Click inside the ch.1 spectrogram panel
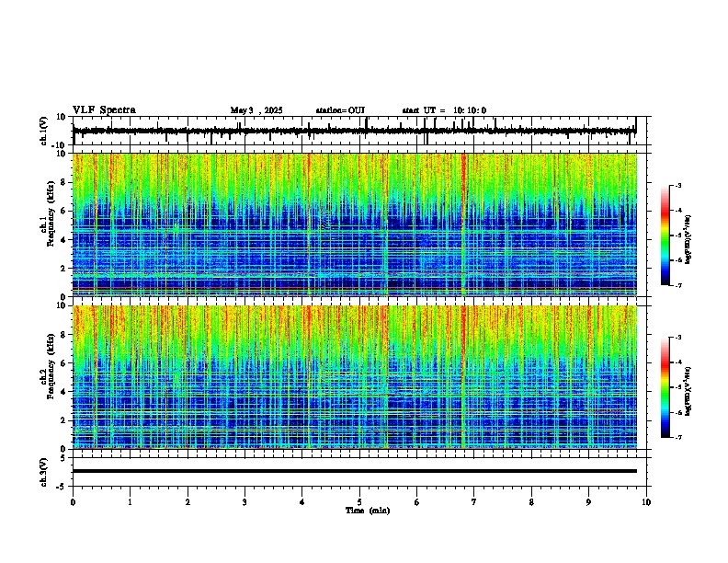 point(355,224)
